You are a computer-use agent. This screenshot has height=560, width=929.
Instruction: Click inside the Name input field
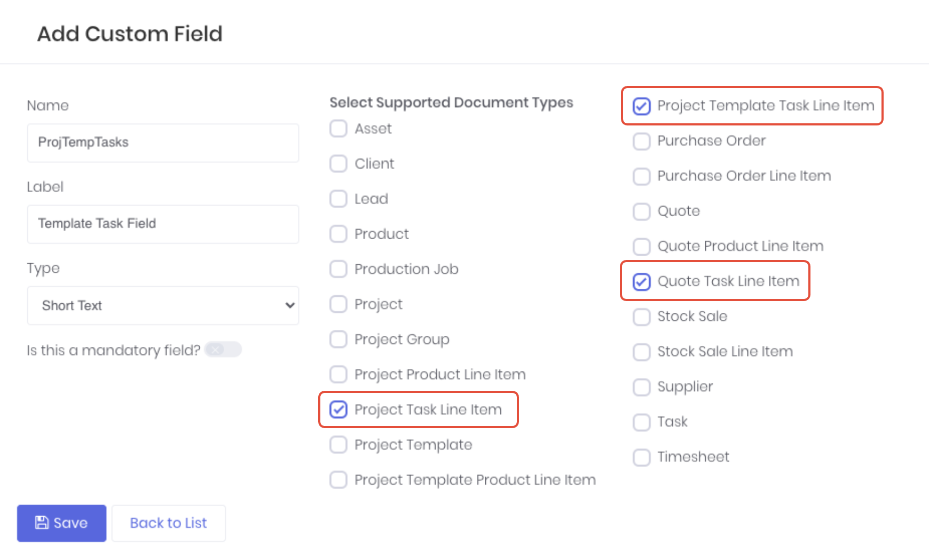[x=163, y=143]
